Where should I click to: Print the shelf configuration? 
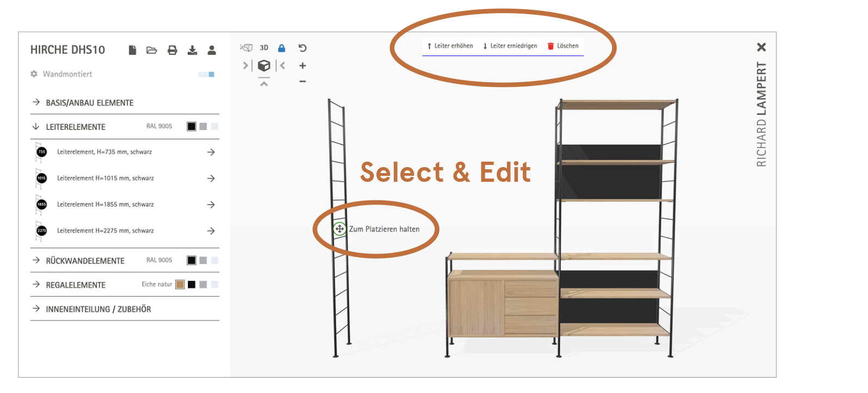[172, 50]
